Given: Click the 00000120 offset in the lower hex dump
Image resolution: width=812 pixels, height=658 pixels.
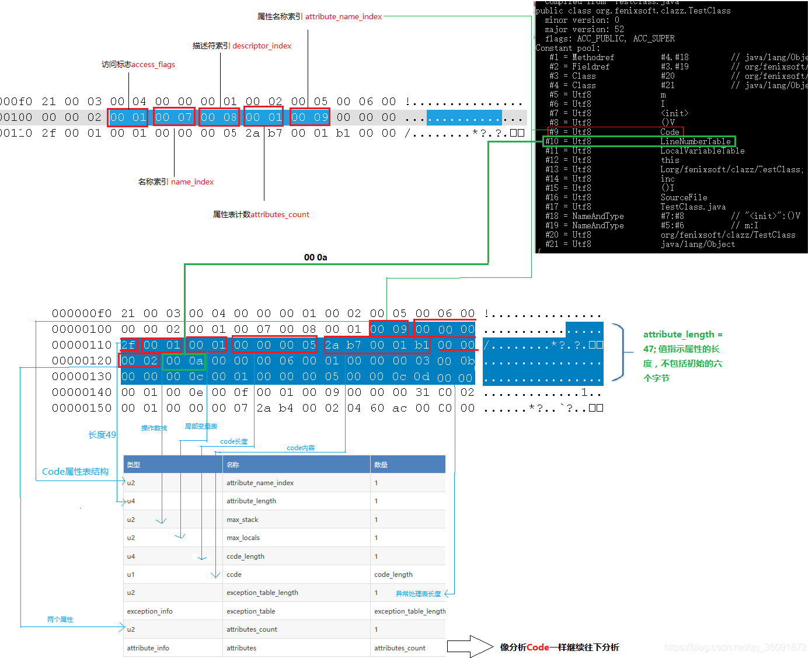Looking at the screenshot, I should [x=82, y=361].
